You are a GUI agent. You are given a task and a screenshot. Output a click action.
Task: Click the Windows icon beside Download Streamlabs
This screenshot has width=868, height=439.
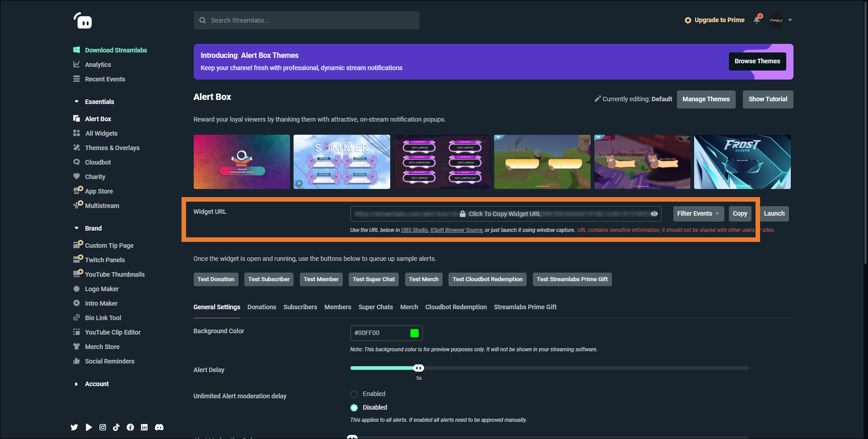(x=77, y=50)
